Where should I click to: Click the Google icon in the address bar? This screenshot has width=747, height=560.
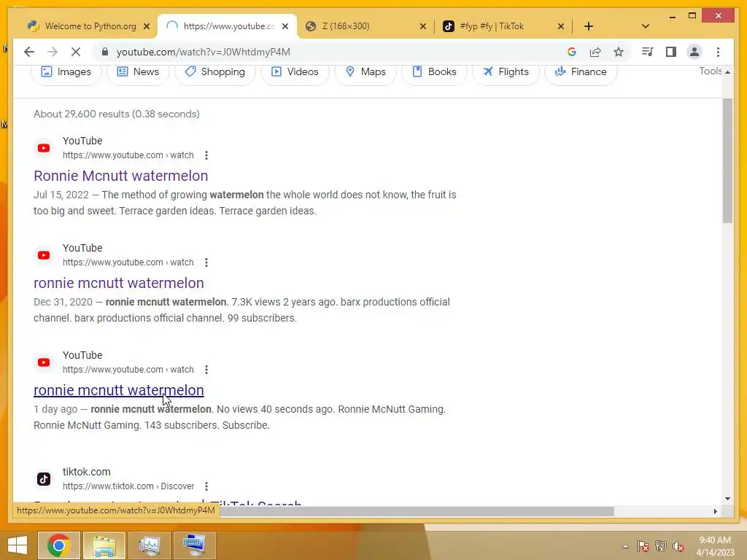[572, 52]
